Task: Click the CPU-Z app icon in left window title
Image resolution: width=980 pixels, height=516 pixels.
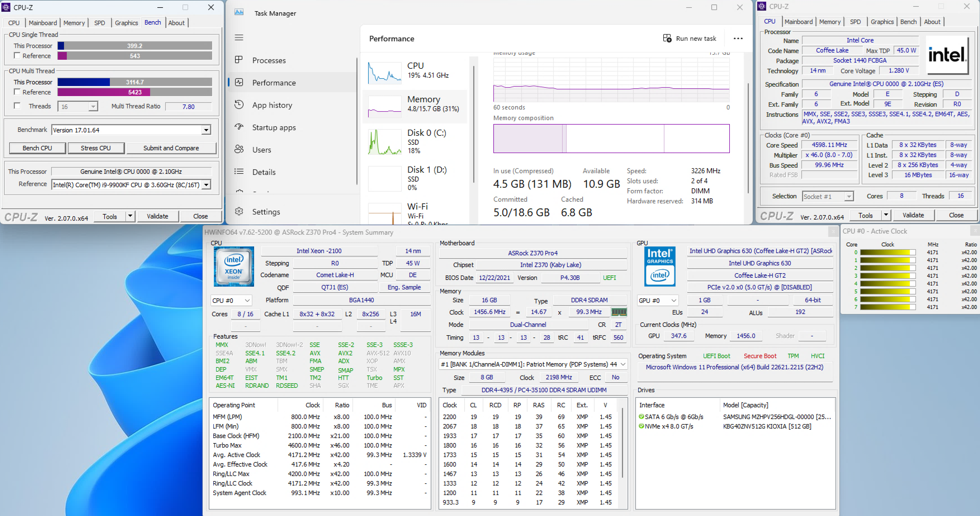Action: (6, 7)
